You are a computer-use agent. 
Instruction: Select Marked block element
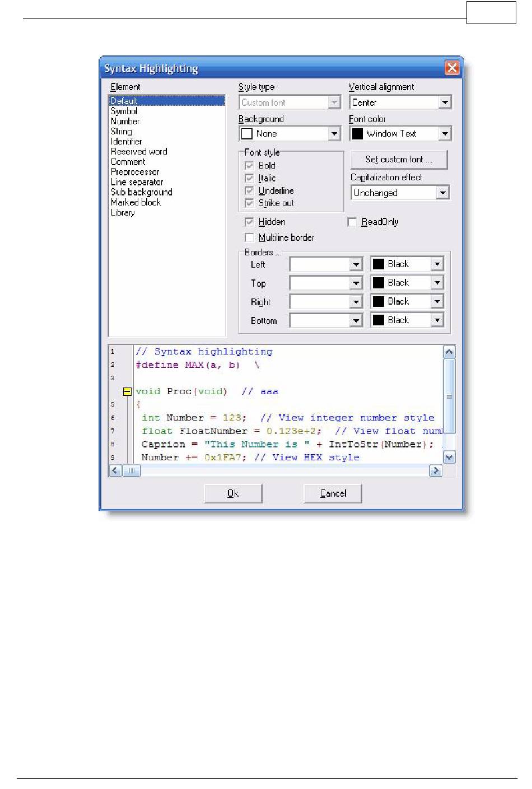(x=136, y=202)
